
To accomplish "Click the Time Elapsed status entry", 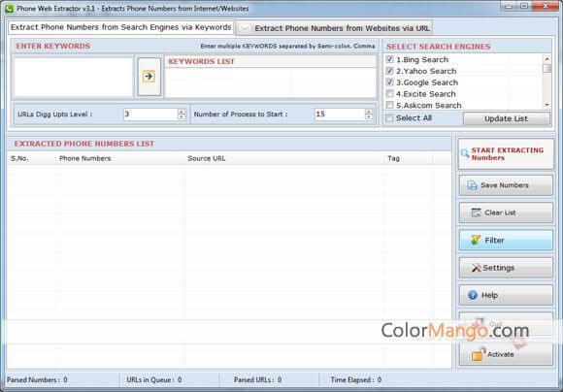I will point(356,379).
